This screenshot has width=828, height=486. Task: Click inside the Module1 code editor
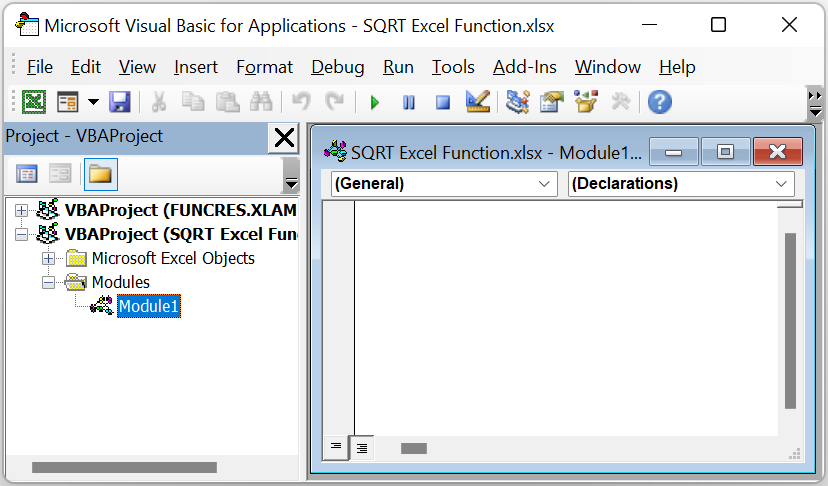click(566, 319)
